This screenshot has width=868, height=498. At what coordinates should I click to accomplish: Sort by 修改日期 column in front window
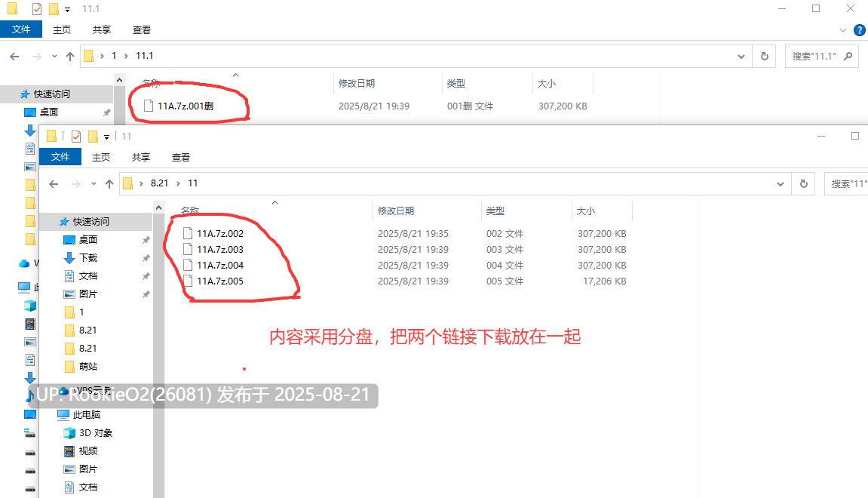coord(395,211)
